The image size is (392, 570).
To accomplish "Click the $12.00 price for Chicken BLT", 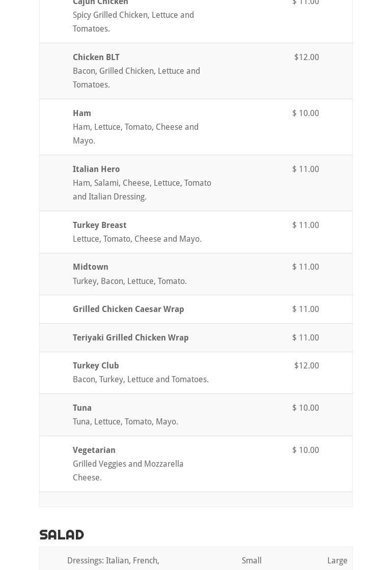I will pyautogui.click(x=306, y=57).
